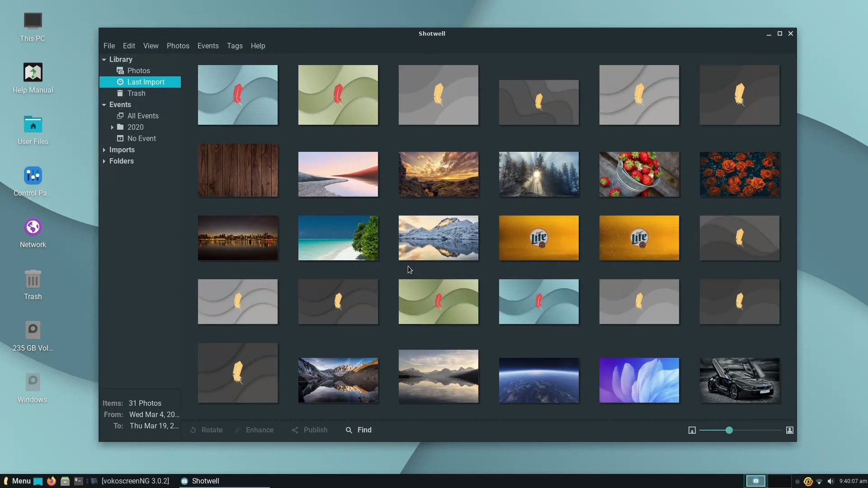Image resolution: width=868 pixels, height=488 pixels.
Task: Expand the Folders tree section
Action: [104, 161]
